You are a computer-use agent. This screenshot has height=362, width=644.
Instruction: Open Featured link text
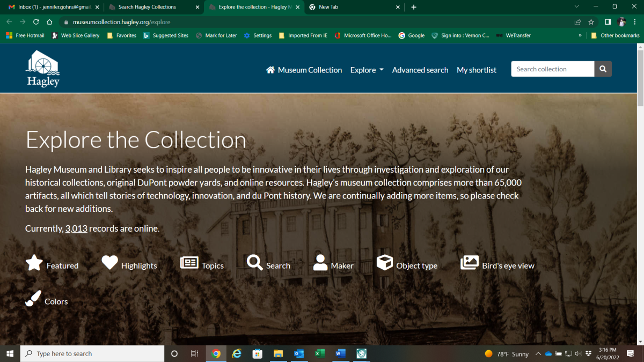pos(62,265)
